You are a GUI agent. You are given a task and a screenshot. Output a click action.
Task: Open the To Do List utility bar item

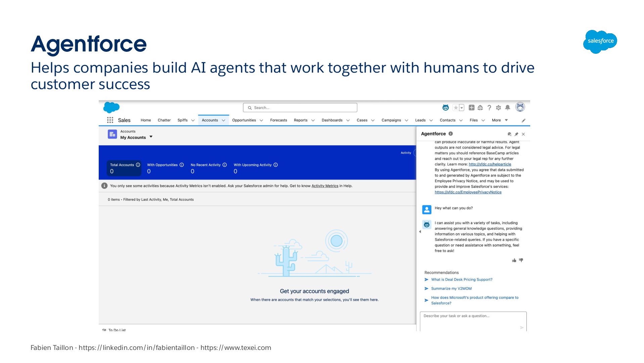pyautogui.click(x=114, y=330)
